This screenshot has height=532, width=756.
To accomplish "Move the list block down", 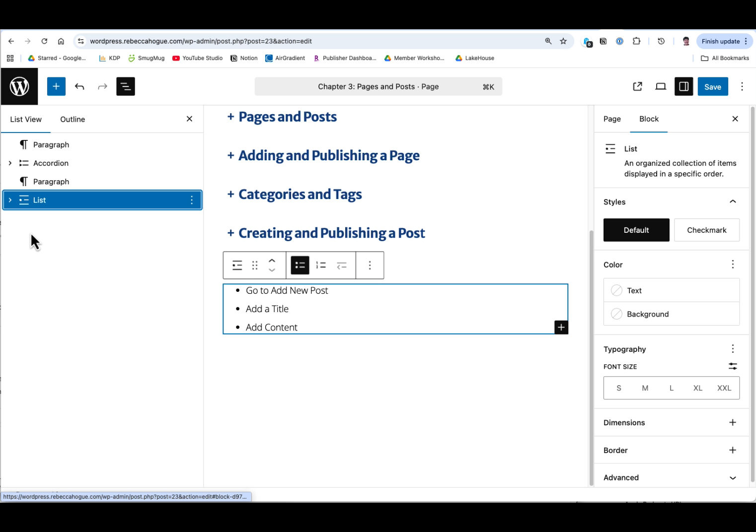I will [x=272, y=270].
